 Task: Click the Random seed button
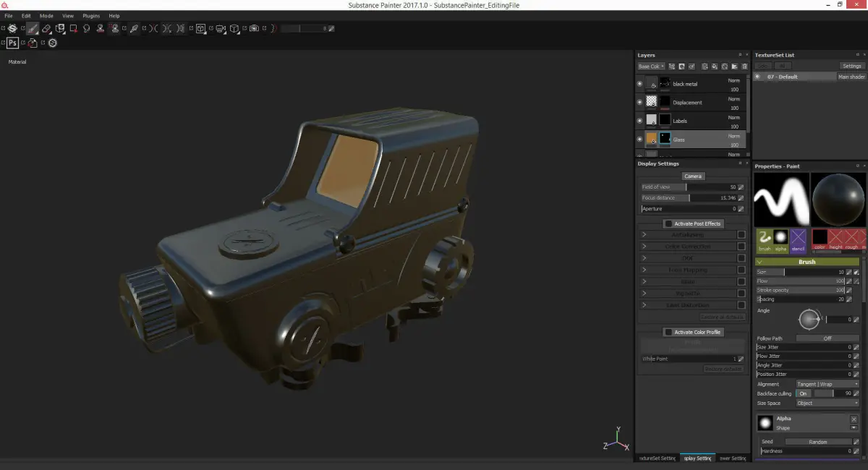pos(817,442)
